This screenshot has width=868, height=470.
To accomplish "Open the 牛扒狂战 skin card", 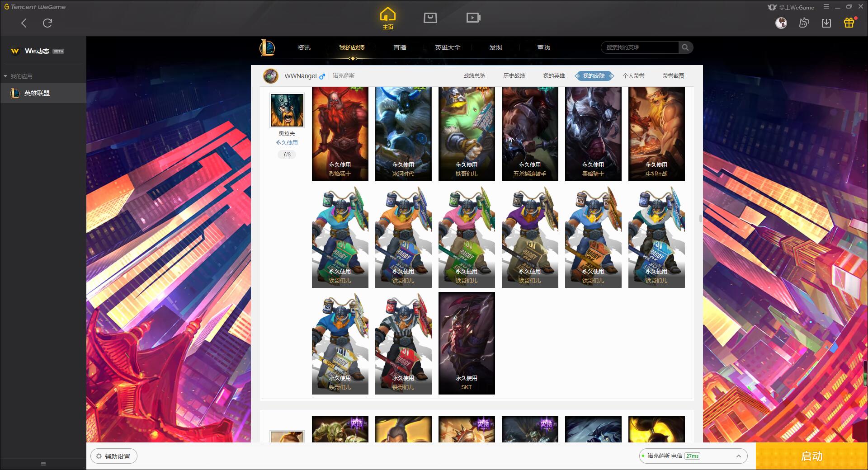I will (x=656, y=134).
